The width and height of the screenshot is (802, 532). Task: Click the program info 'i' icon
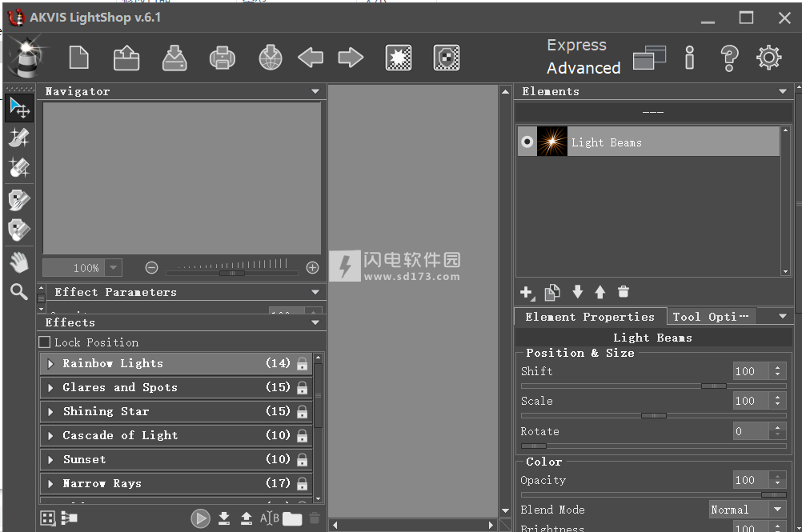pyautogui.click(x=689, y=58)
